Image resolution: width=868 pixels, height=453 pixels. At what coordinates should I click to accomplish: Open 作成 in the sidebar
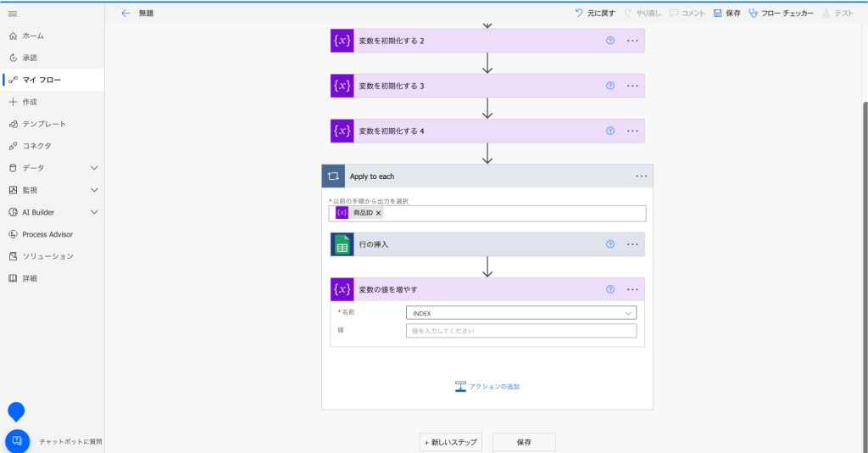tap(52, 102)
